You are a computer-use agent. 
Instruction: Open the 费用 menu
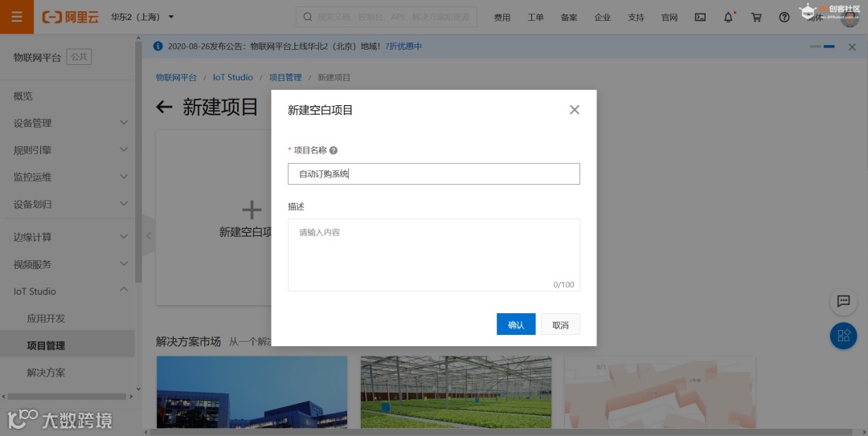click(x=502, y=17)
